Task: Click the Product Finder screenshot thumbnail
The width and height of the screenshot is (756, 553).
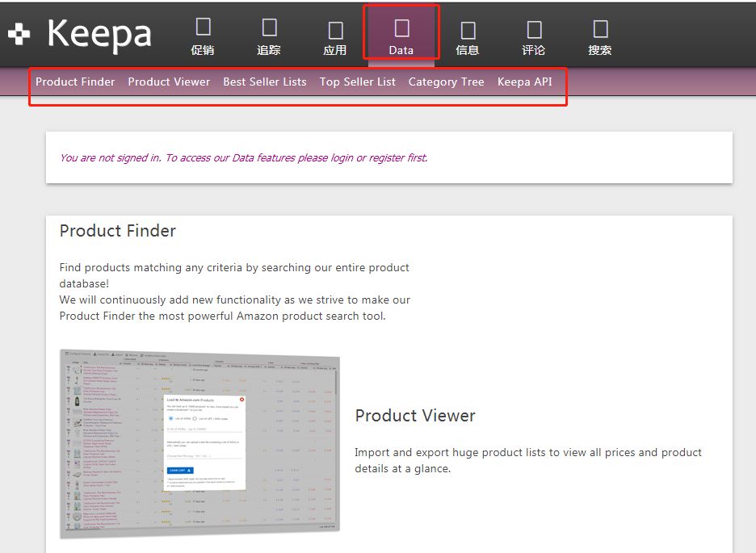Action: (x=199, y=442)
